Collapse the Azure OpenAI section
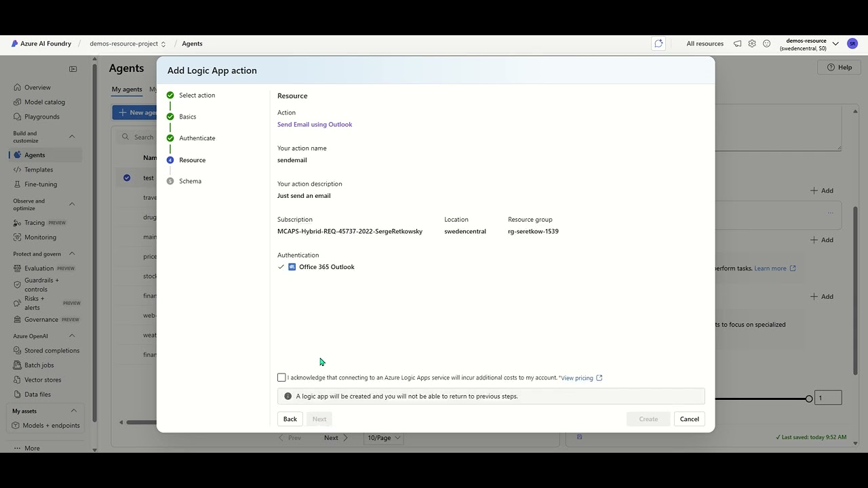The width and height of the screenshot is (868, 488). pyautogui.click(x=72, y=336)
